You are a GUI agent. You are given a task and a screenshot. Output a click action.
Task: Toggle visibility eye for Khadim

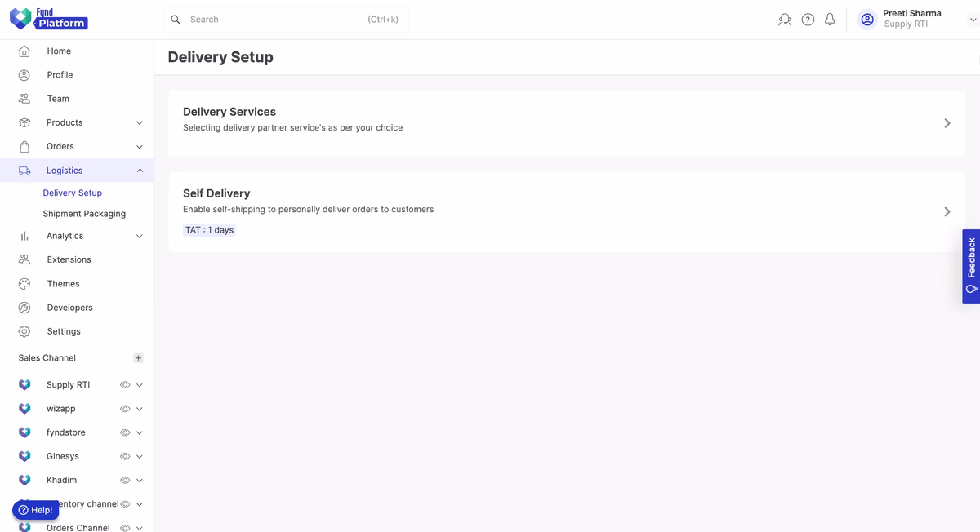click(x=125, y=481)
